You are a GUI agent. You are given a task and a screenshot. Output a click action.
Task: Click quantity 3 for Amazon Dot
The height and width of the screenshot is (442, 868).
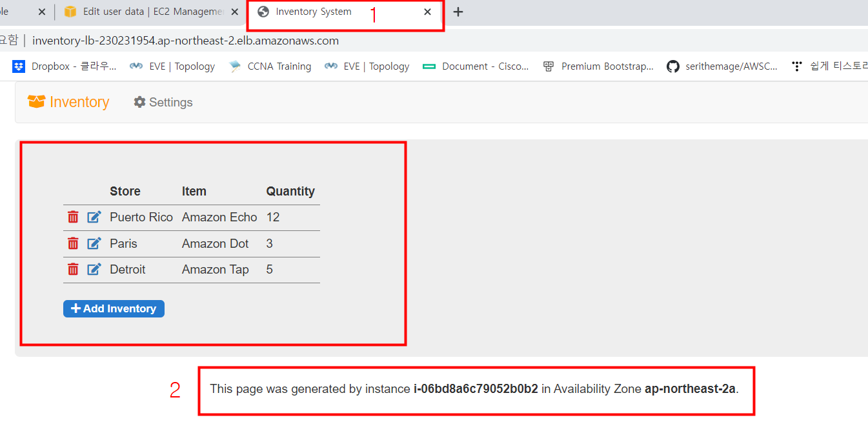point(269,243)
